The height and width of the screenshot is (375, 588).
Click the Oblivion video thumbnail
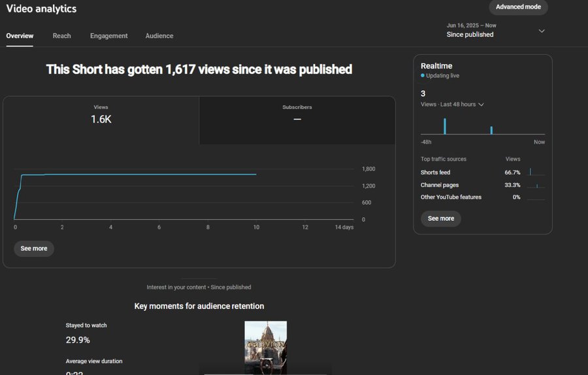pos(265,348)
